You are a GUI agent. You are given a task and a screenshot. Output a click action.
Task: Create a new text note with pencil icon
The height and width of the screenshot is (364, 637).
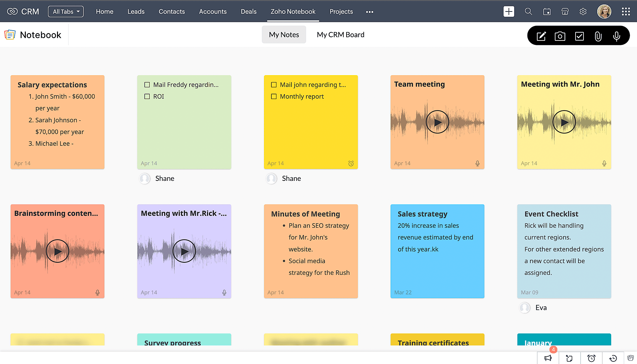coord(541,36)
